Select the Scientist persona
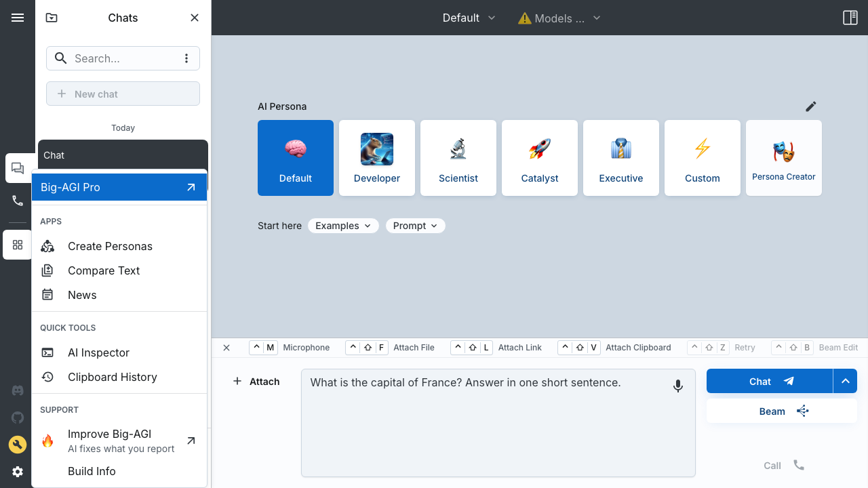 [458, 158]
